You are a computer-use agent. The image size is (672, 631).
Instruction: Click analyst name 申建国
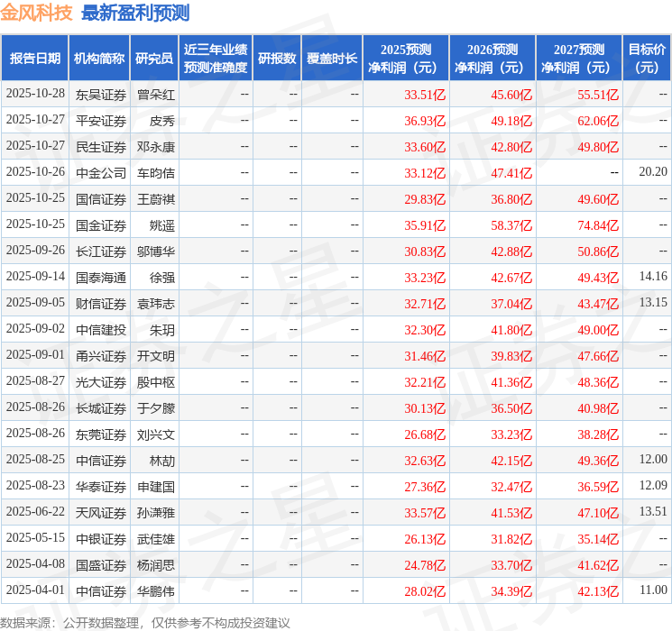coord(155,486)
